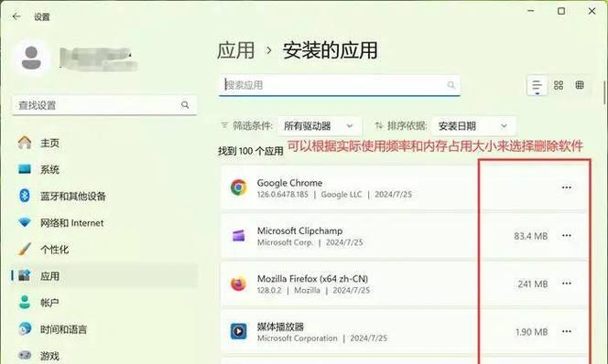
Task: Open 个性化 settings
Action: pos(104,250)
